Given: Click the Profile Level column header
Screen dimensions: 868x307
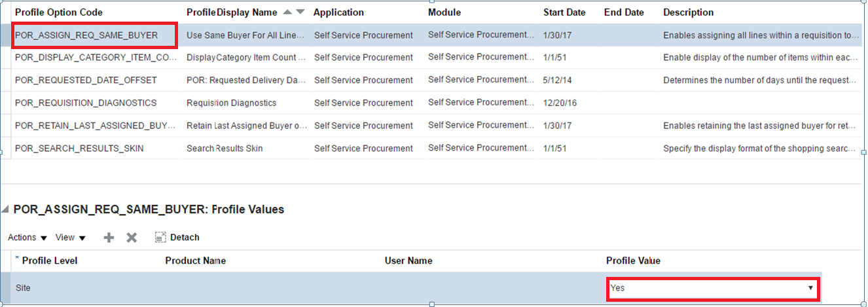Looking at the screenshot, I should click(x=50, y=261).
